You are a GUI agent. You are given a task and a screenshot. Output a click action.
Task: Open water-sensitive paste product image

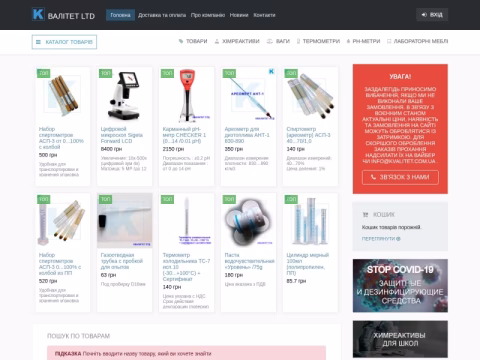(248, 221)
